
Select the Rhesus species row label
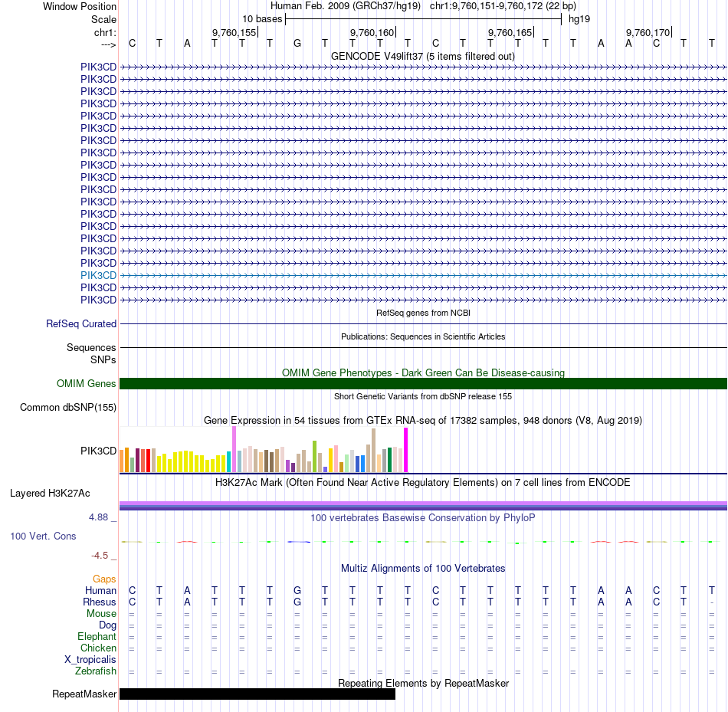tap(100, 602)
